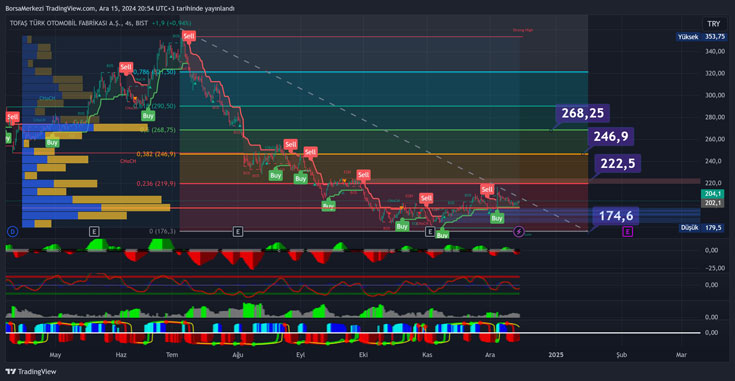Select the Mar month label on time axis
The height and width of the screenshot is (381, 735).
point(681,355)
